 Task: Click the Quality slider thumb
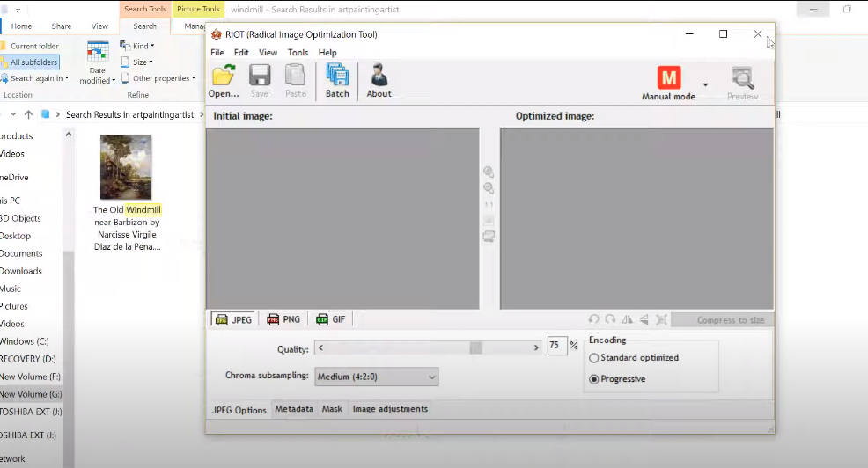click(476, 347)
